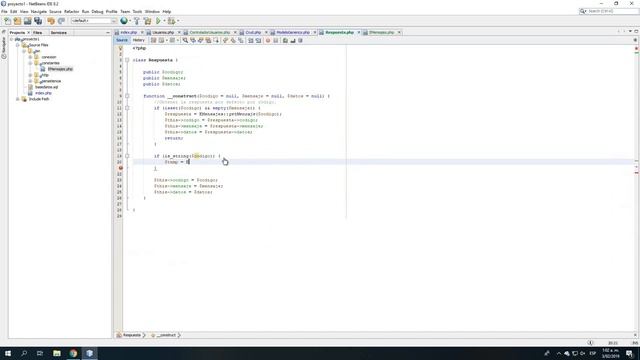Click the Source view button
The width and height of the screenshot is (640, 360).
click(122, 40)
